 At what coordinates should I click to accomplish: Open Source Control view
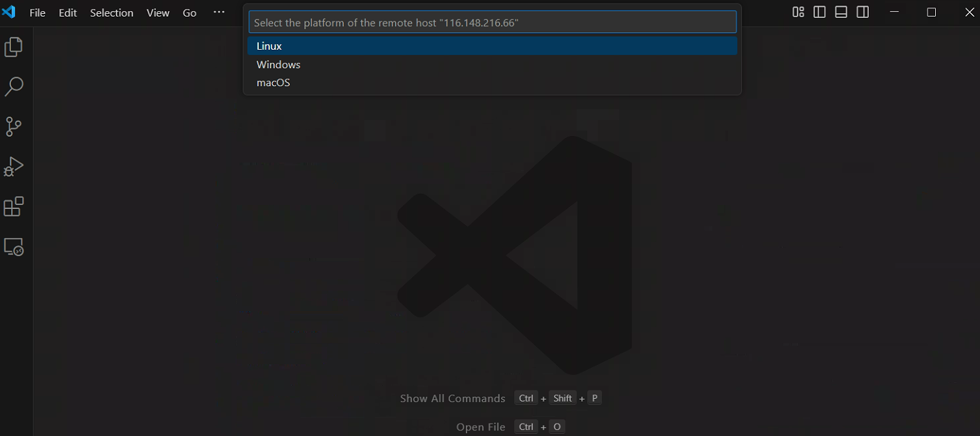(x=14, y=127)
